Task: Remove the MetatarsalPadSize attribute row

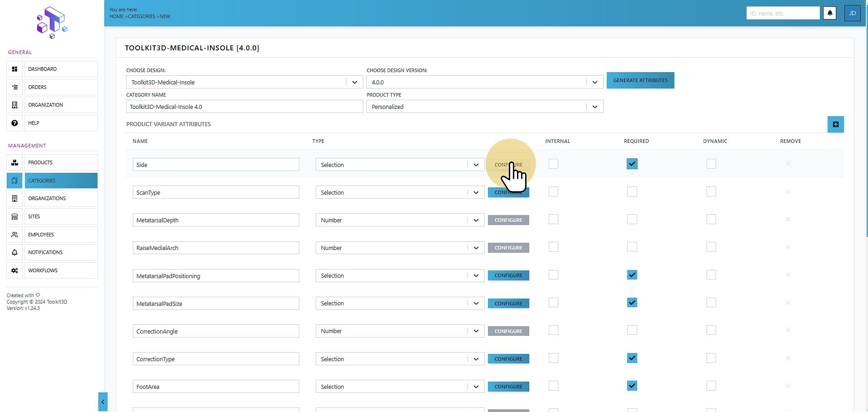Action: pos(788,303)
